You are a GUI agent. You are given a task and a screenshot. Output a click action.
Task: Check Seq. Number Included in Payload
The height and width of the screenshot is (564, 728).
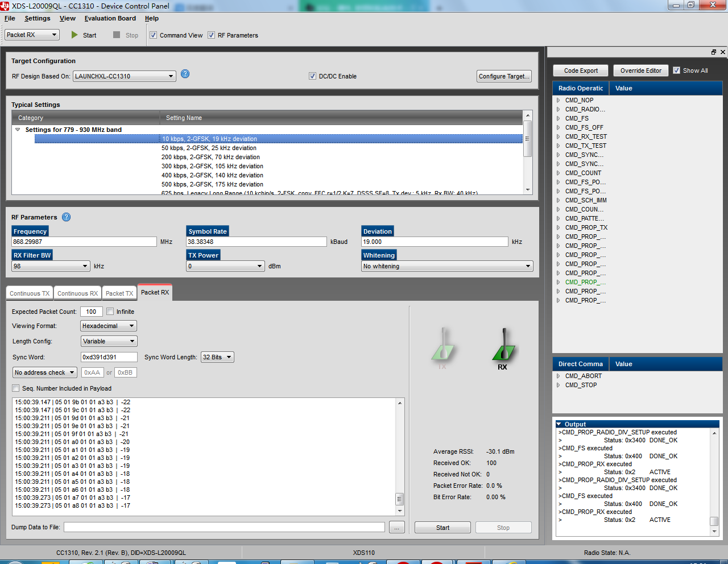coord(15,388)
